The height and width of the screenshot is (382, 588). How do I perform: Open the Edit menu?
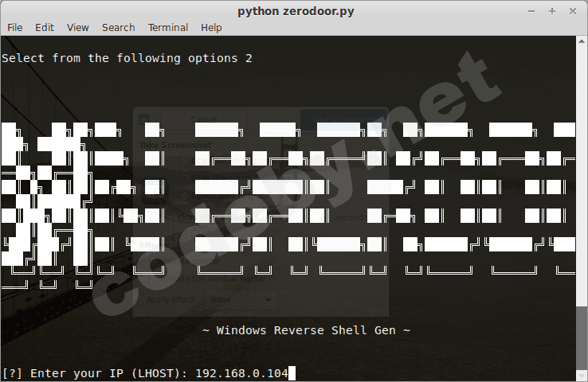click(45, 28)
